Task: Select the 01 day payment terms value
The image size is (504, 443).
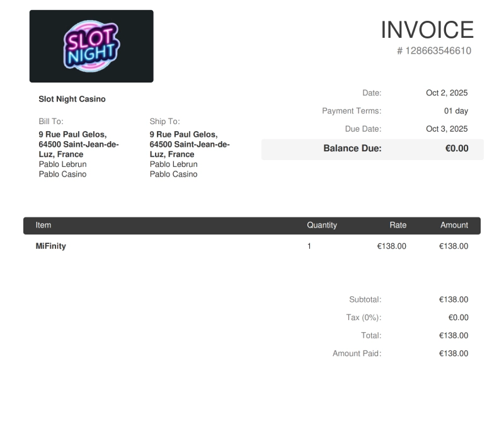Action: 455,111
